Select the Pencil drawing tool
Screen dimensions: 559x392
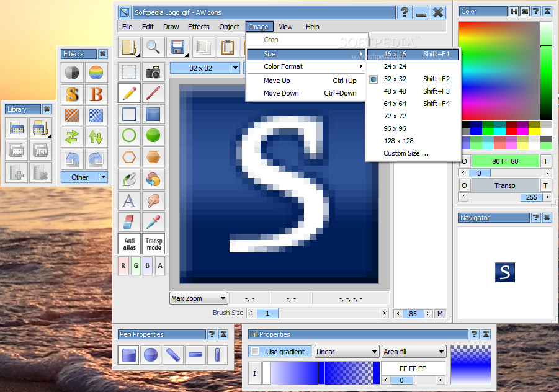129,94
